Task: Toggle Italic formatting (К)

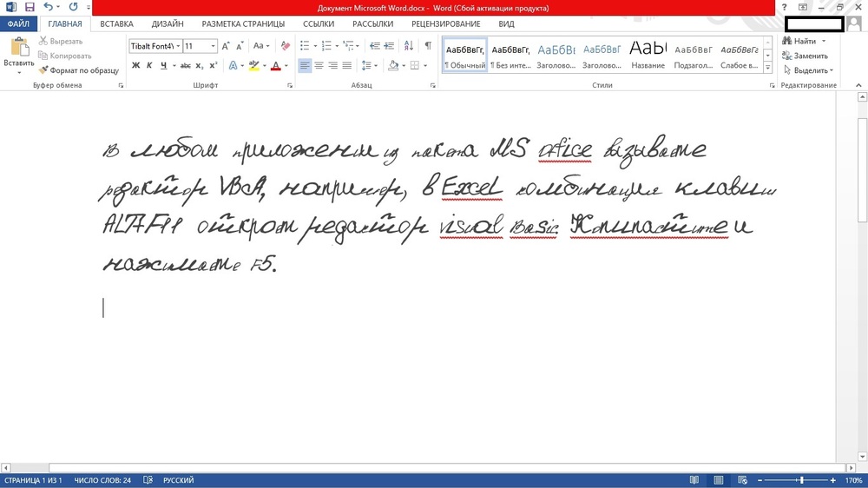Action: (148, 66)
